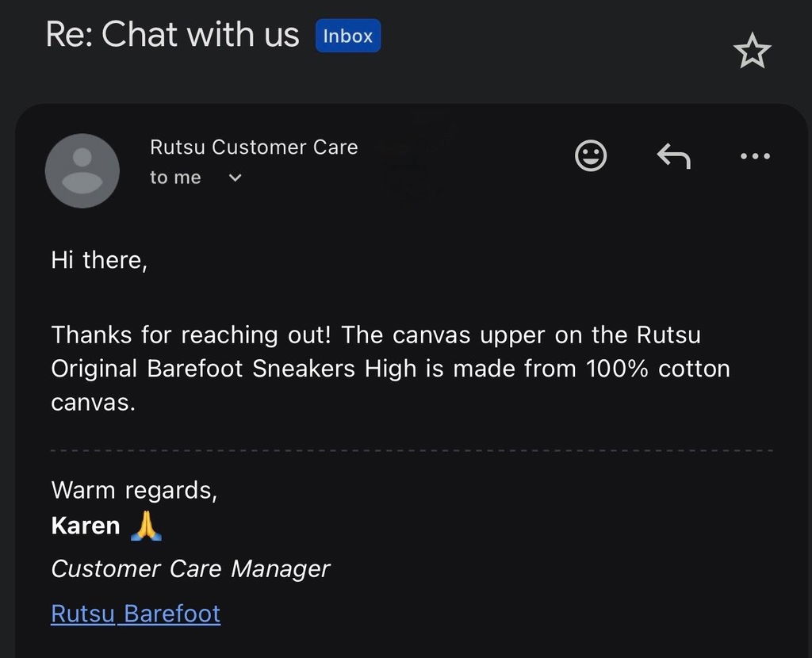The width and height of the screenshot is (812, 658).
Task: Click the 'to me' recipient text
Action: [175, 178]
